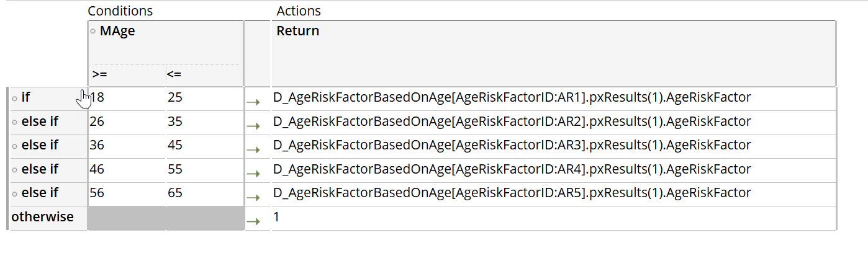Image resolution: width=868 pixels, height=261 pixels.
Task: Click the <= operator under MAge
Action: click(174, 74)
